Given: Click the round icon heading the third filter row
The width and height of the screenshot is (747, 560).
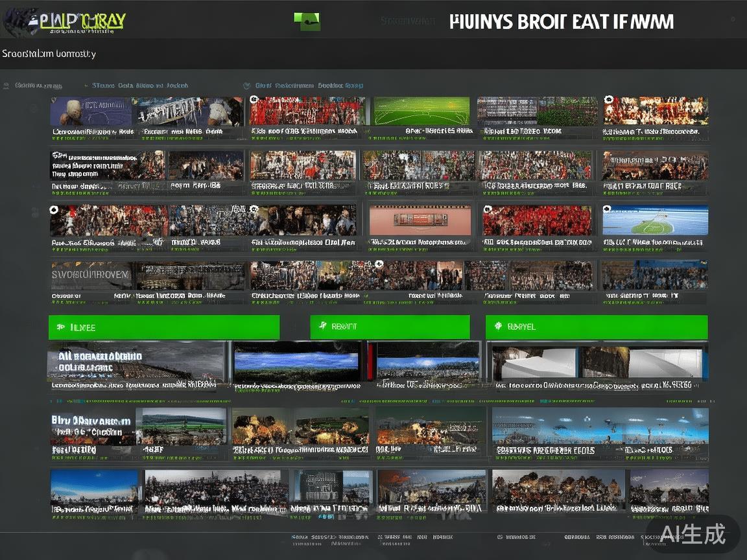Looking at the screenshot, I should click(x=246, y=86).
